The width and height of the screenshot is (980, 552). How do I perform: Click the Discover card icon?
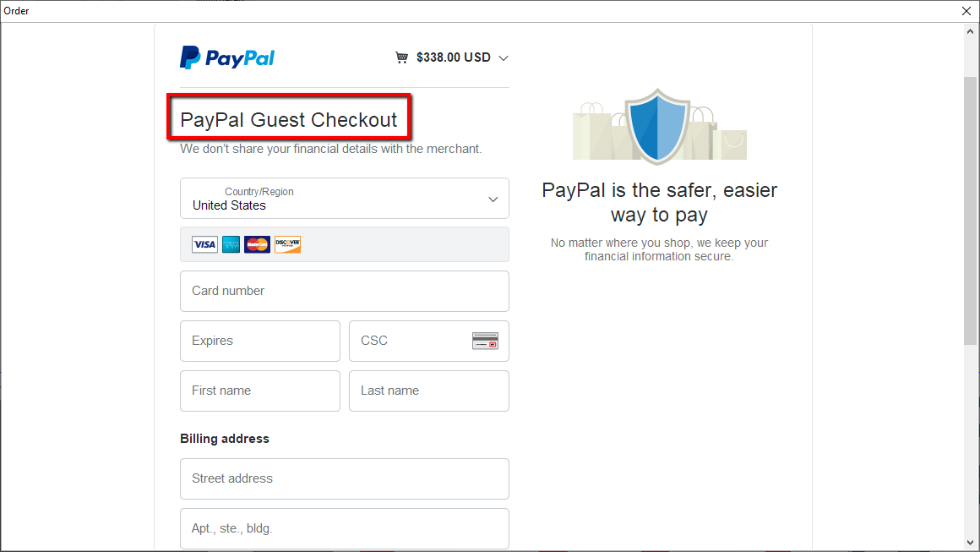click(x=287, y=244)
